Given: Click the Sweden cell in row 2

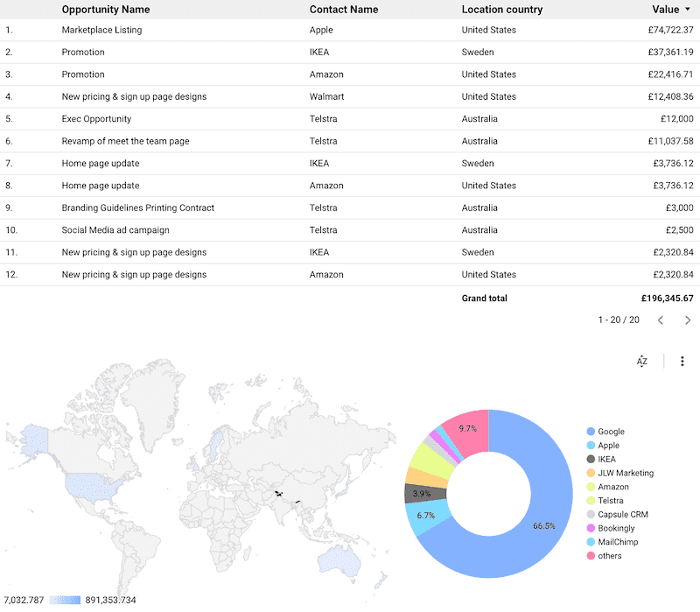Looking at the screenshot, I should coord(478,53).
